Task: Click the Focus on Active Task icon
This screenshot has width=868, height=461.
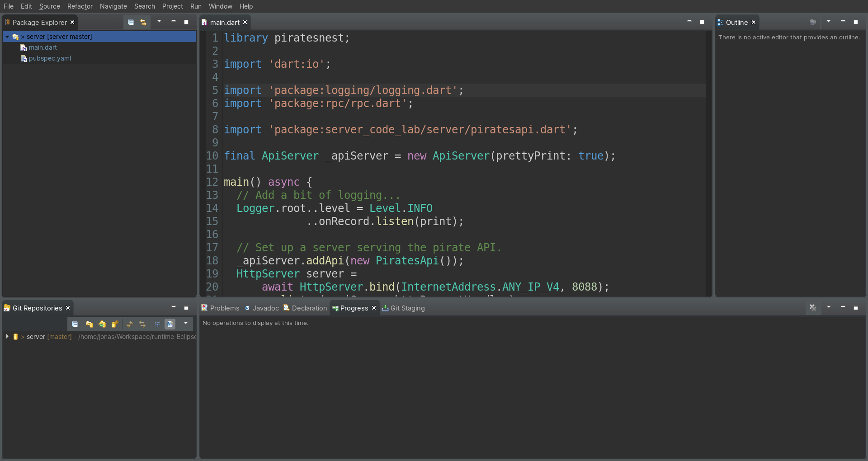Action: click(x=812, y=22)
